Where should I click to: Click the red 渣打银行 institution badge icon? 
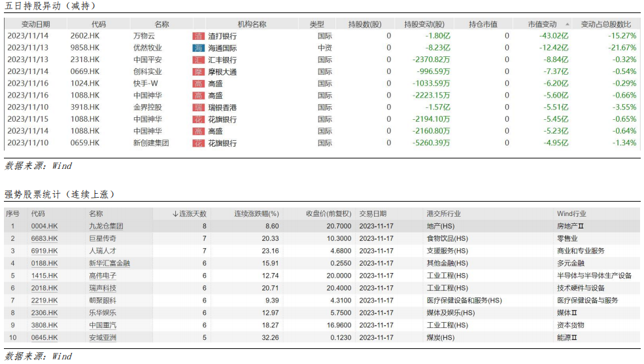point(198,36)
